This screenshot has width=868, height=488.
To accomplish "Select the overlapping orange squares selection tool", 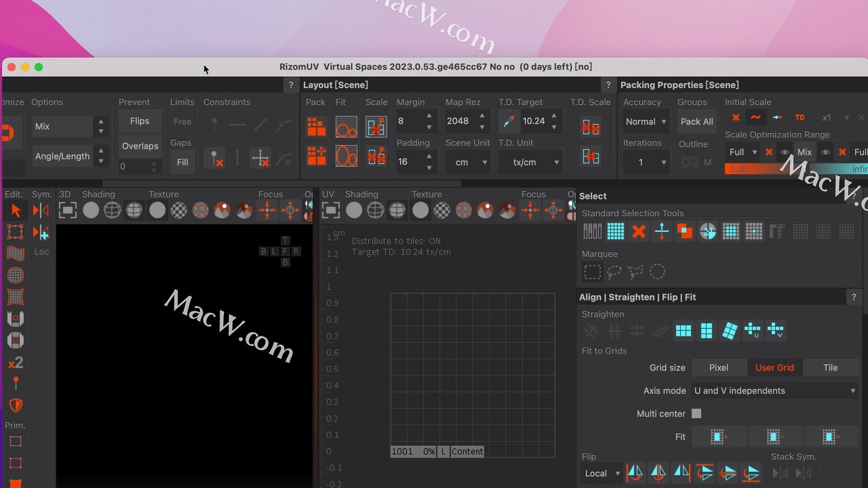I will point(684,231).
